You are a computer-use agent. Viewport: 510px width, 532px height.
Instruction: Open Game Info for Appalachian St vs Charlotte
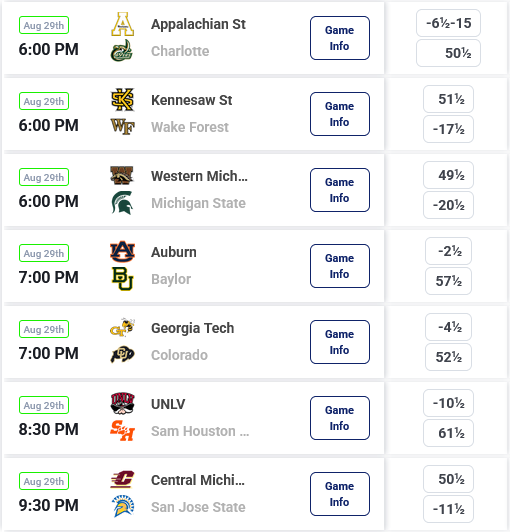[x=340, y=38]
